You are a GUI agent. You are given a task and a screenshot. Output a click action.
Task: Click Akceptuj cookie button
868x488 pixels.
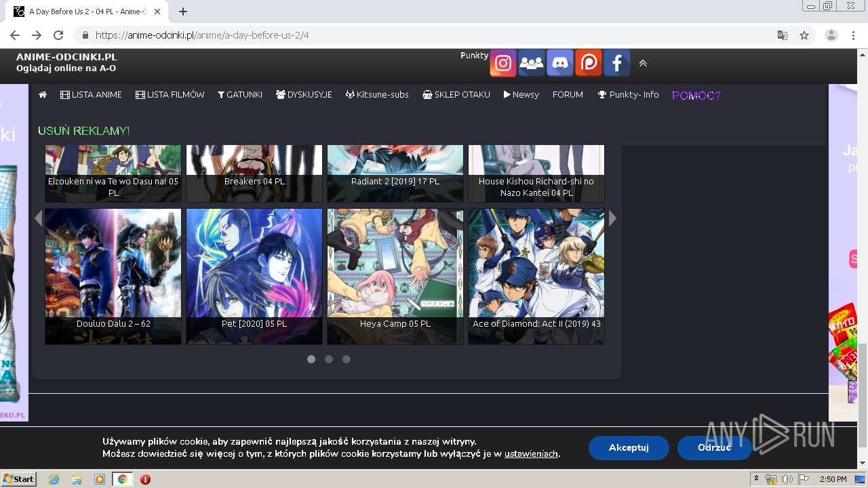click(x=629, y=447)
